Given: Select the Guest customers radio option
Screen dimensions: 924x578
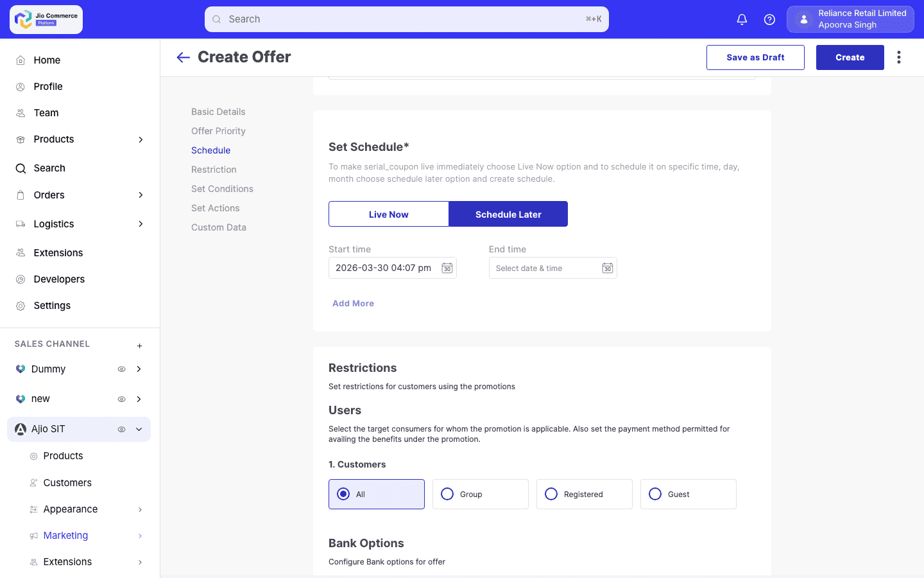Looking at the screenshot, I should (655, 494).
